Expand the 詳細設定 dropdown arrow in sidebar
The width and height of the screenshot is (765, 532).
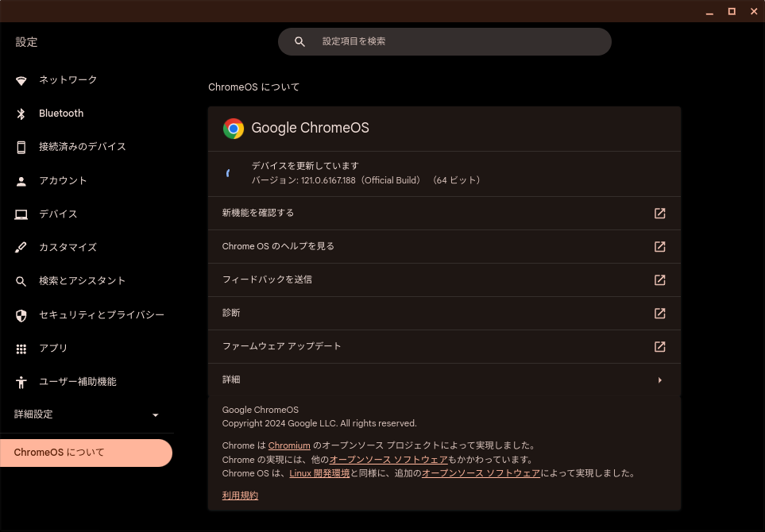click(x=155, y=415)
